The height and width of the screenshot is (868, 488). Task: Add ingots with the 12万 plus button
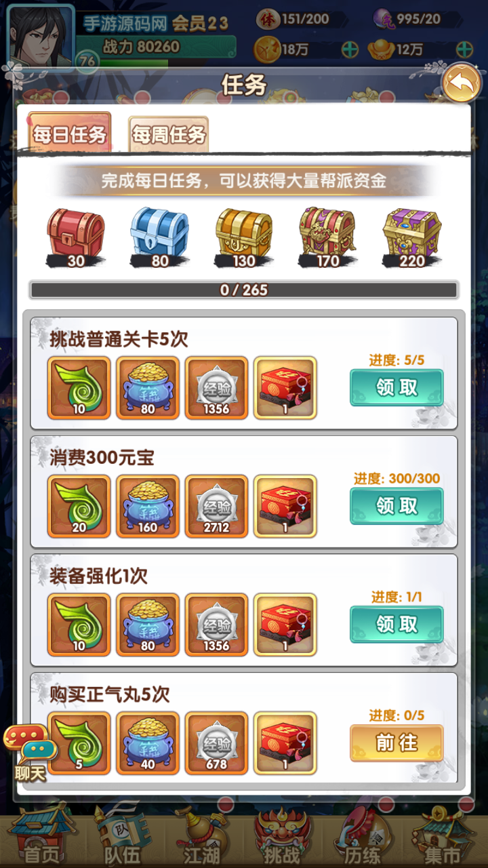tap(464, 50)
